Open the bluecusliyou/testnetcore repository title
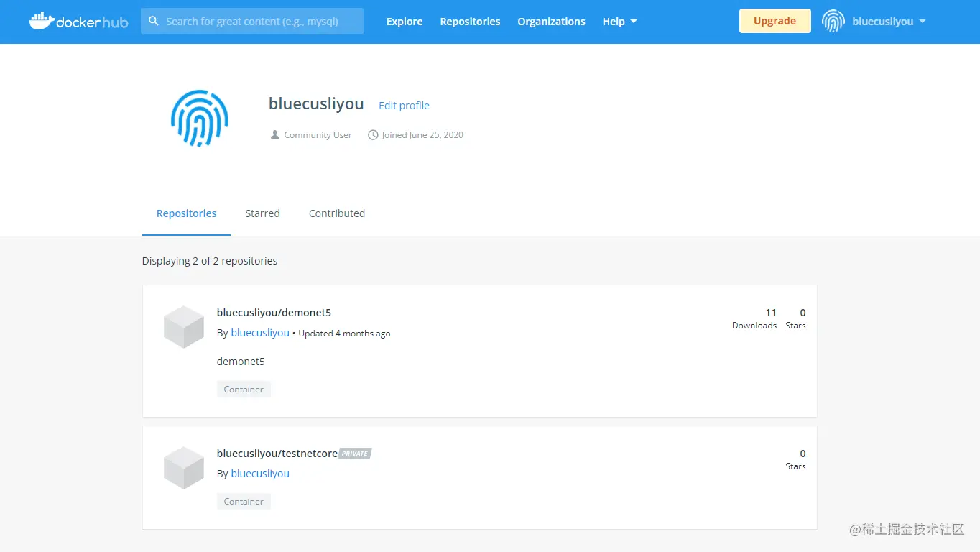980x552 pixels. pyautogui.click(x=277, y=454)
